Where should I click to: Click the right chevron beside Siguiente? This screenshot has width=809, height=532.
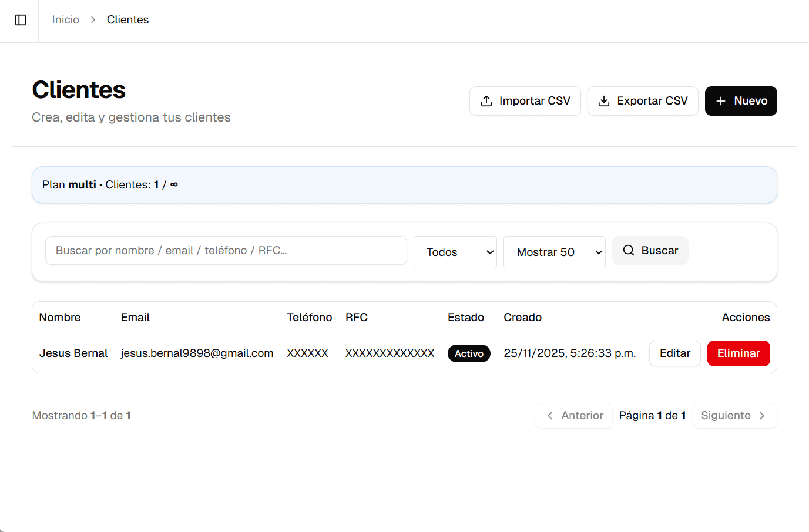click(x=762, y=416)
